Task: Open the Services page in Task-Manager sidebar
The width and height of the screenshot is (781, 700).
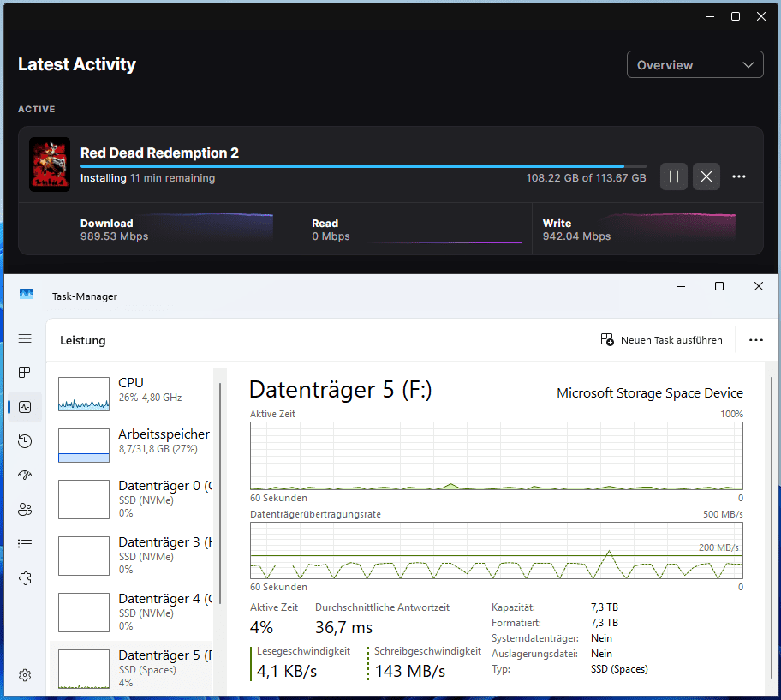Action: point(25,578)
